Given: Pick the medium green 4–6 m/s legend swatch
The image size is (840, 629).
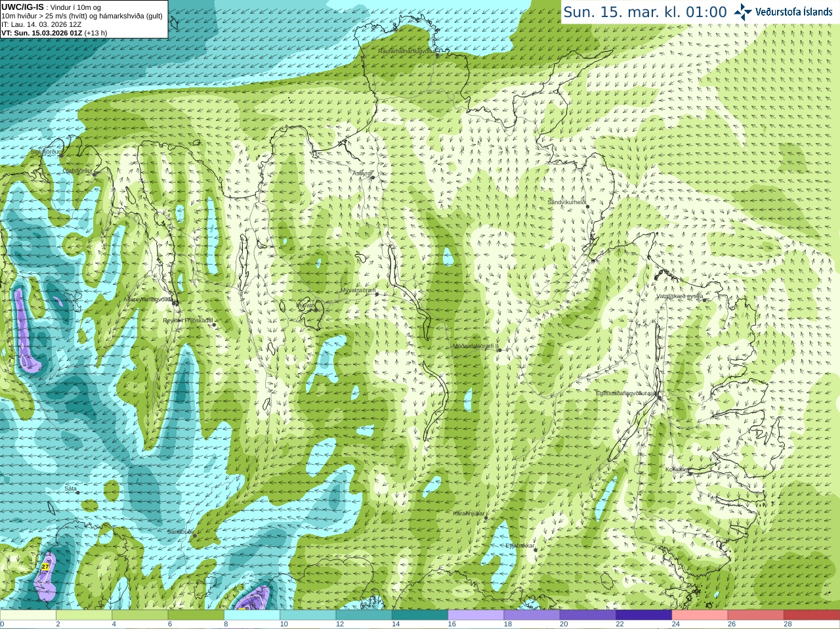Looking at the screenshot, I should tap(140, 615).
